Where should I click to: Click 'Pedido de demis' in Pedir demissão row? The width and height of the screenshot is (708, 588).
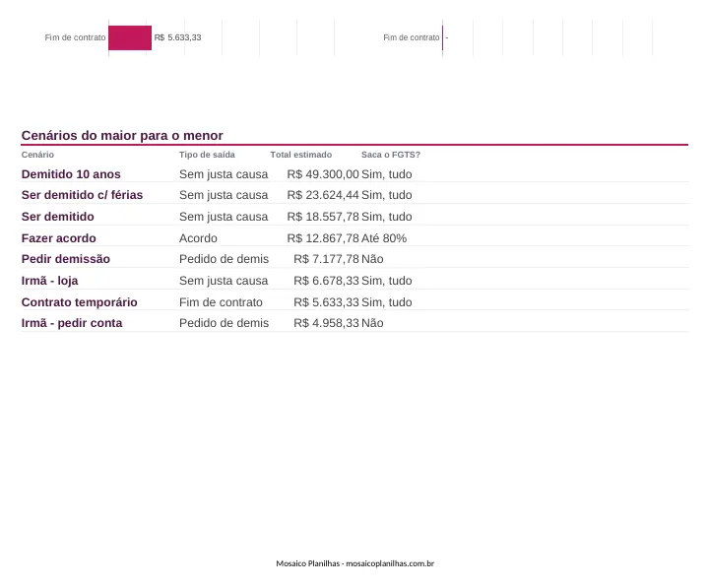click(224, 259)
